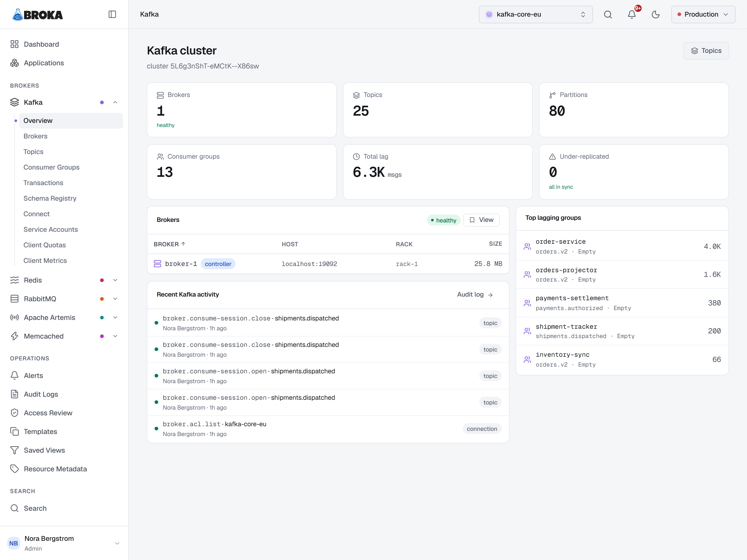Image resolution: width=747 pixels, height=560 pixels.
Task: Open Applications in the sidebar
Action: [x=64, y=63]
